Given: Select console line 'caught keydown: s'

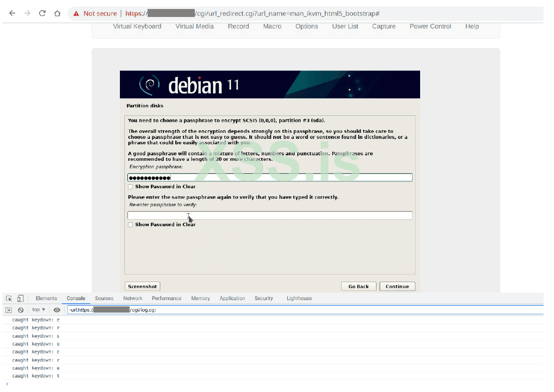Looking at the screenshot, I should (35, 336).
